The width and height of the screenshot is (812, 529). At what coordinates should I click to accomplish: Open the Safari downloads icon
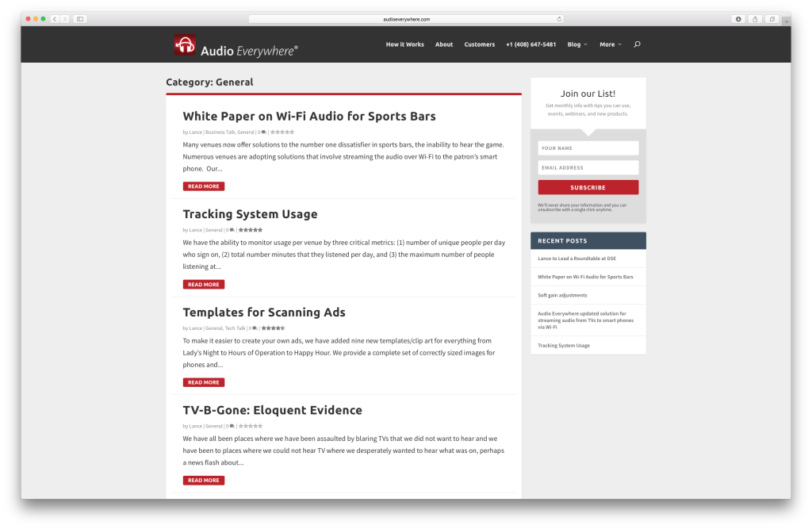pos(738,19)
